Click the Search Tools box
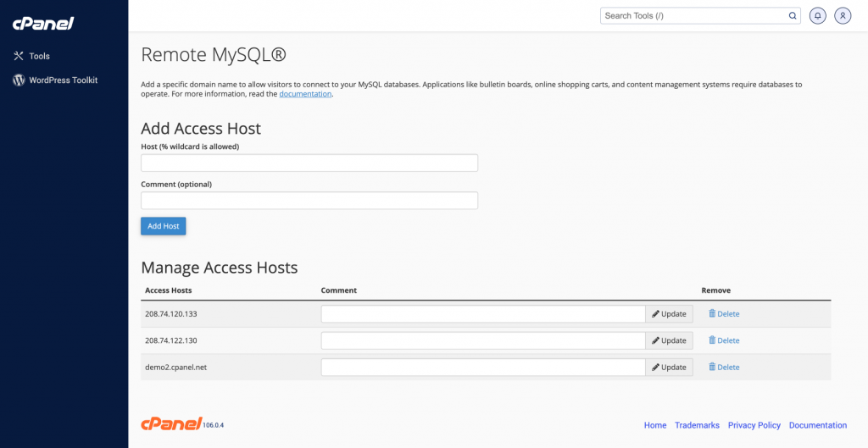This screenshot has height=448, width=868. (x=693, y=15)
